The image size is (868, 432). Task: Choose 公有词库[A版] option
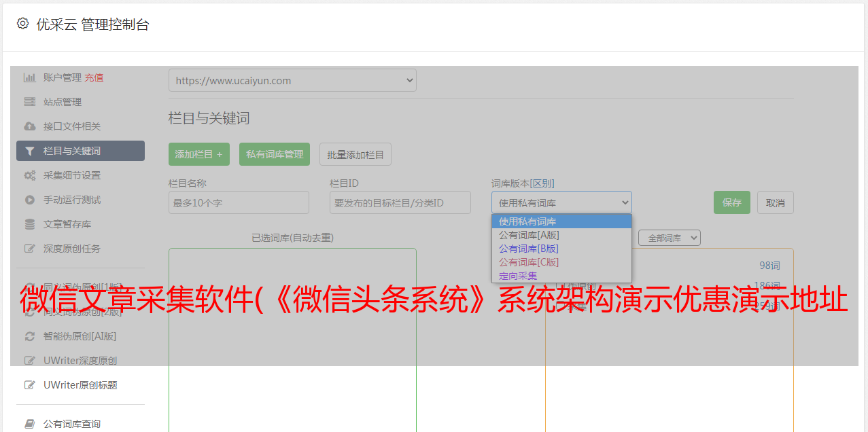pyautogui.click(x=561, y=235)
